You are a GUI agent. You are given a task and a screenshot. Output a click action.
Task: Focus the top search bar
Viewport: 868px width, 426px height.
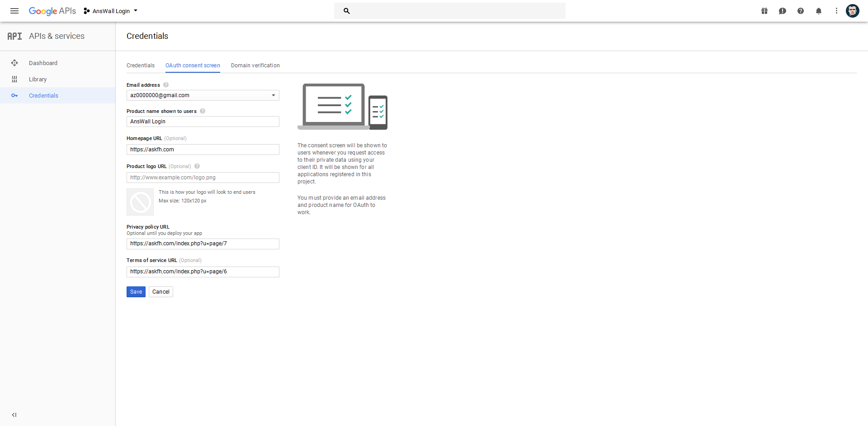click(450, 11)
